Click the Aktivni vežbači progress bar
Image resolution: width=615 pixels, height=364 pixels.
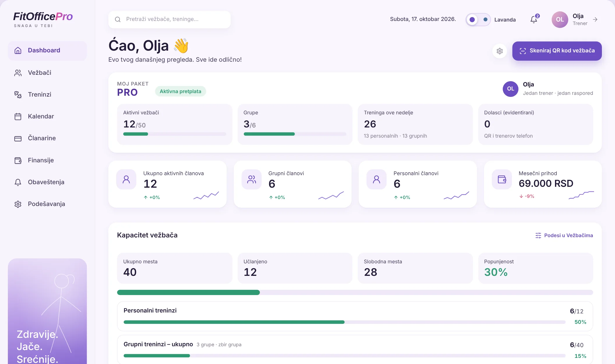click(174, 134)
